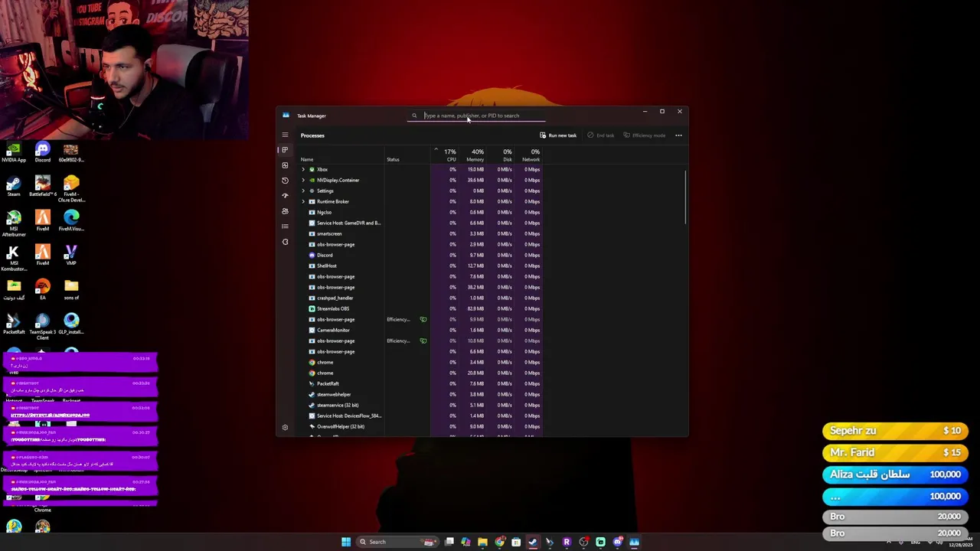Open Discord desktop shortcut

pyautogui.click(x=43, y=152)
